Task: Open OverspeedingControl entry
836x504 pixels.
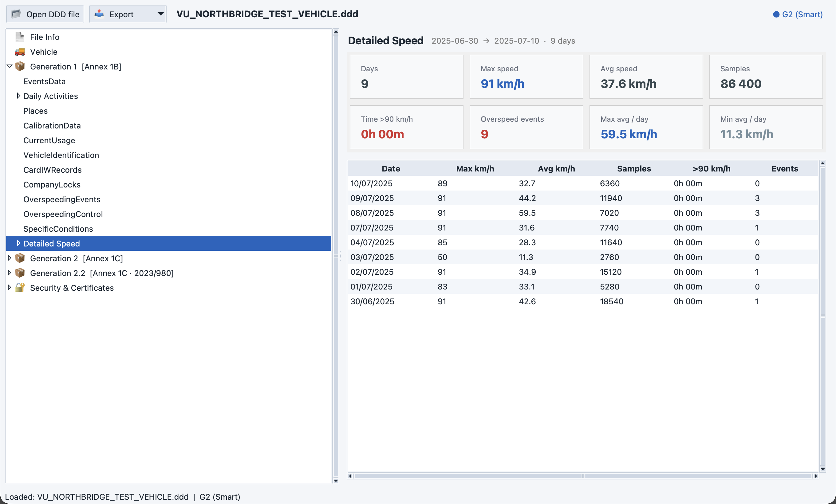Action: coord(63,214)
